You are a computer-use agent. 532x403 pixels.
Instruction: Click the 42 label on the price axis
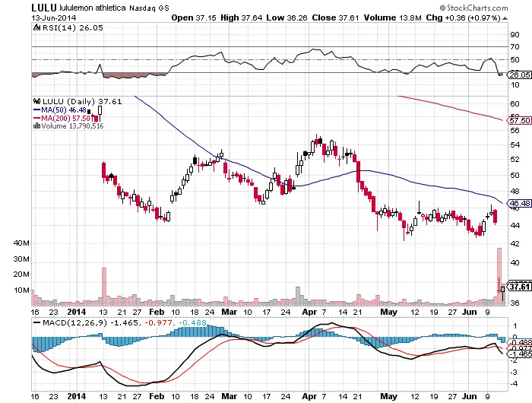(x=515, y=243)
